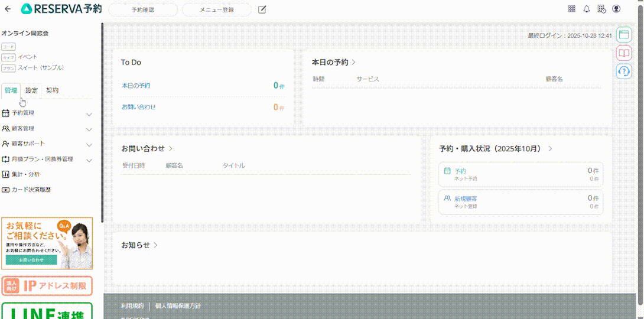The height and width of the screenshot is (319, 644).
Task: Click the カード決済履歴 card icon
Action: tap(6, 190)
